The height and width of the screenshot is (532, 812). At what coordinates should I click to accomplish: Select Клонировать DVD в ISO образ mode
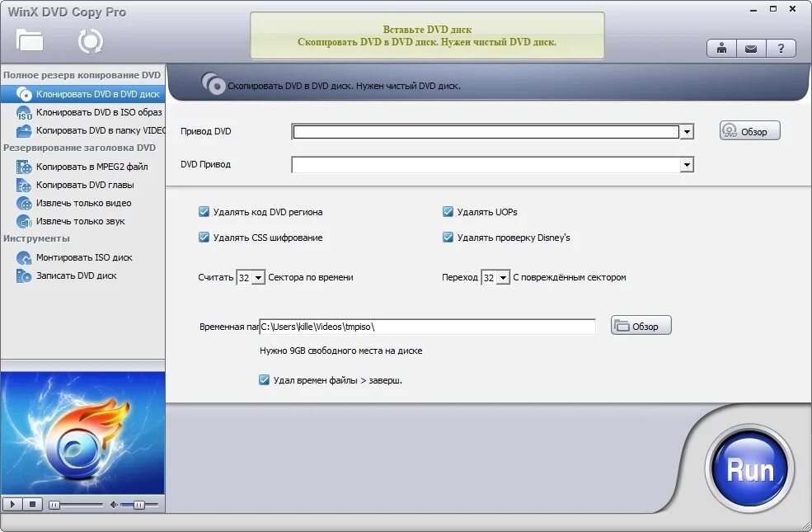point(83,112)
